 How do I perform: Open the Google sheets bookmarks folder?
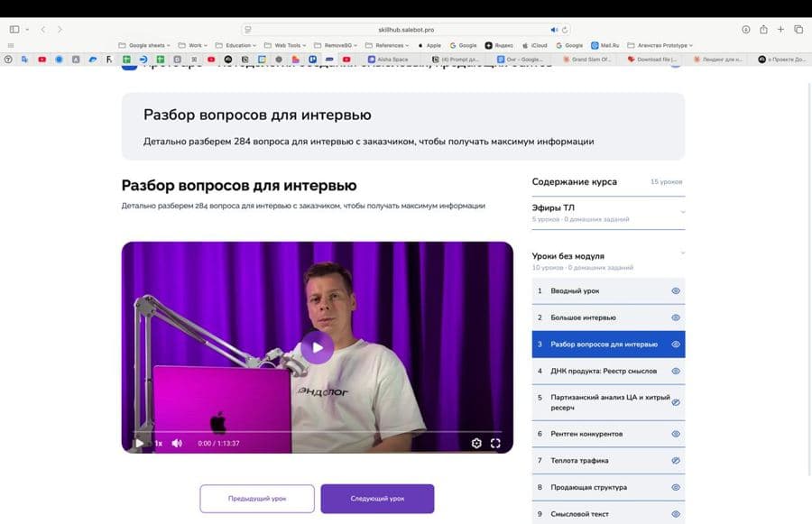(x=144, y=46)
